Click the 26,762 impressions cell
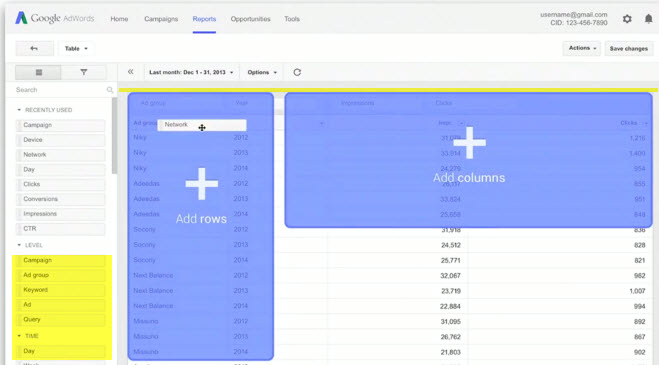Screen dimensions: 659x365 pos(451,337)
